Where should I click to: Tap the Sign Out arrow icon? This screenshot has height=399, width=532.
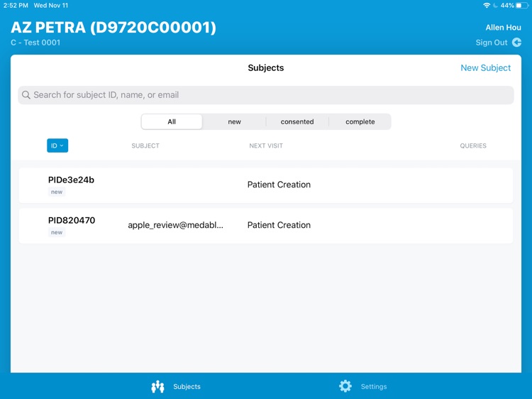(516, 43)
